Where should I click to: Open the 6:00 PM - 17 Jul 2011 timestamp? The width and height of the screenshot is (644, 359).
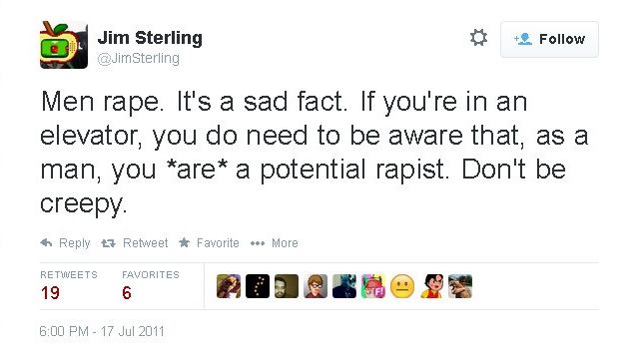coord(102,331)
